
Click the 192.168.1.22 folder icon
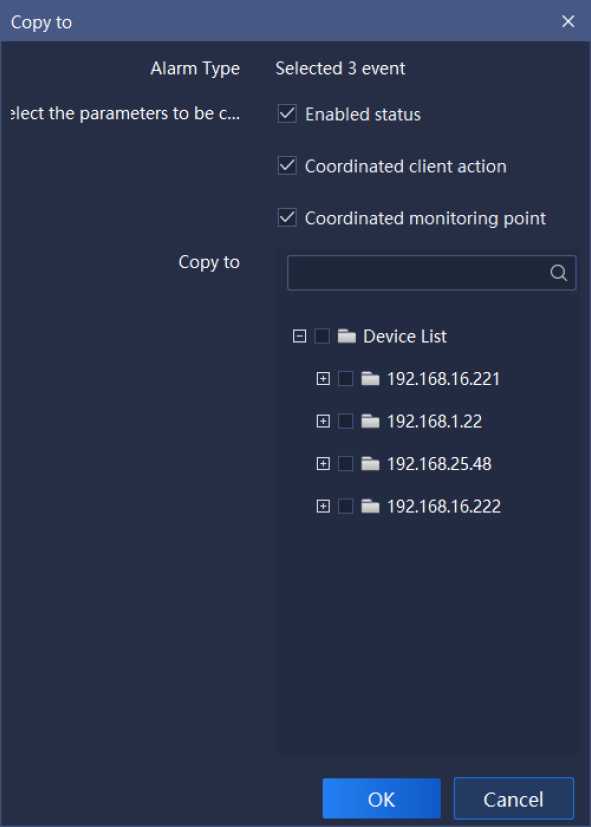pyautogui.click(x=370, y=421)
